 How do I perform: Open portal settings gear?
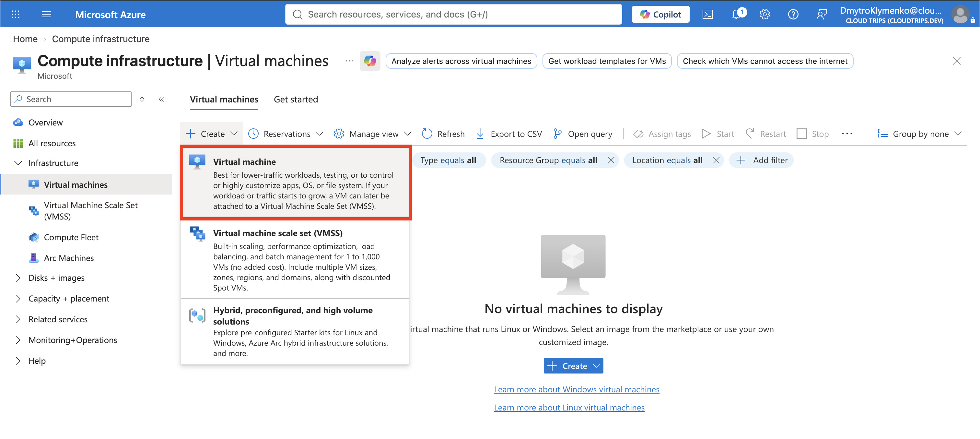(765, 15)
